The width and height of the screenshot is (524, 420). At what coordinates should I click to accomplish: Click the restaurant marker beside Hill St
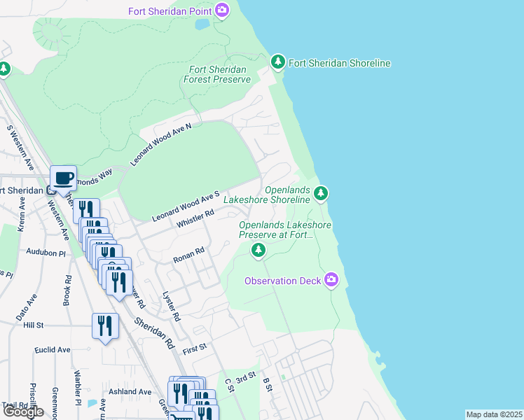pyautogui.click(x=105, y=326)
